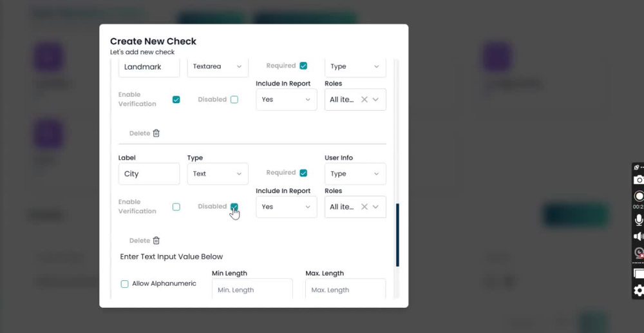Click the recorder window selection icon
This screenshot has width=644, height=333.
pos(639,274)
